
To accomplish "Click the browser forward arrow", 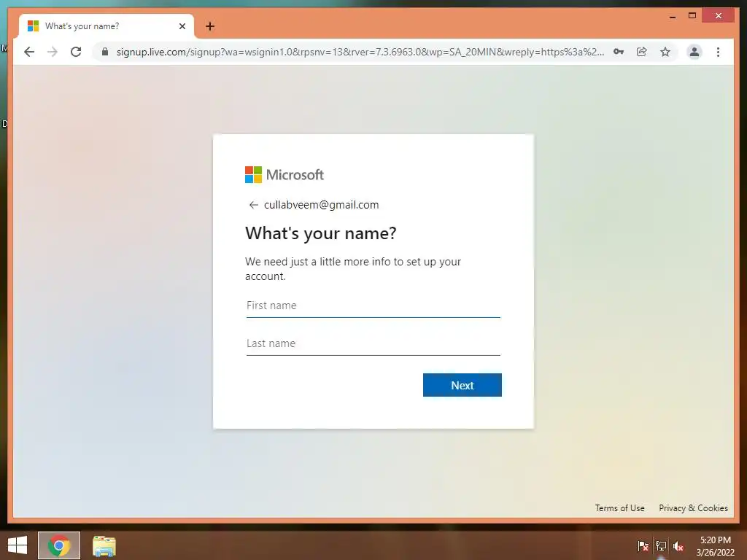I will [53, 52].
